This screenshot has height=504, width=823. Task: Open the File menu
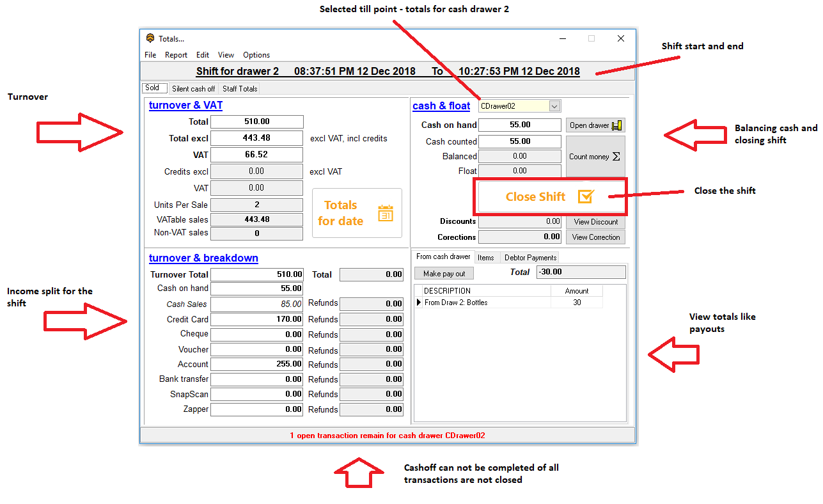coord(150,55)
